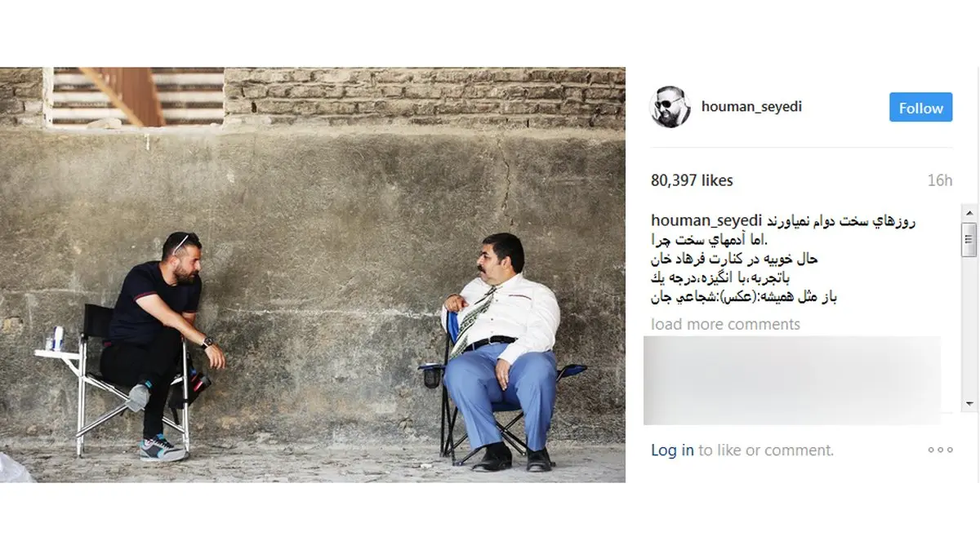
Task: Open the 16h timestamp permalink
Action: (940, 180)
